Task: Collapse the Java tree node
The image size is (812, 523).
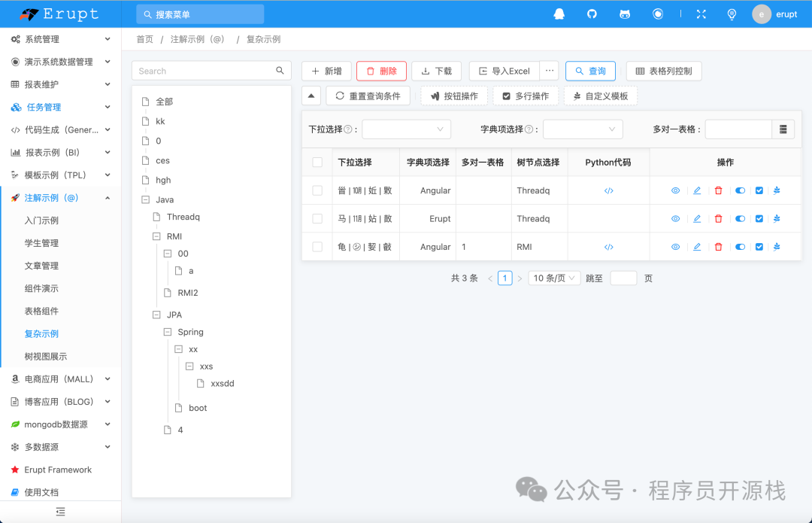Action: [145, 199]
